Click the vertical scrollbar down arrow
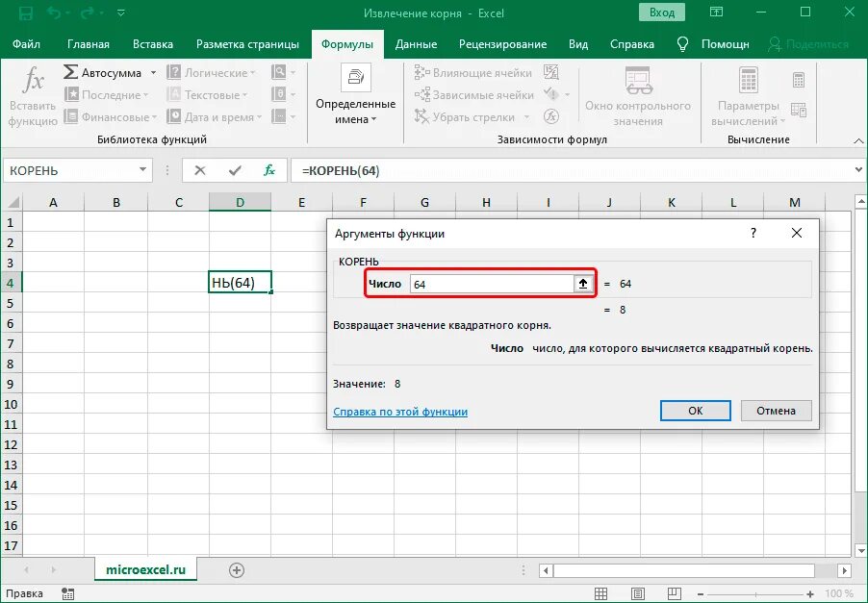868x603 pixels. click(861, 551)
